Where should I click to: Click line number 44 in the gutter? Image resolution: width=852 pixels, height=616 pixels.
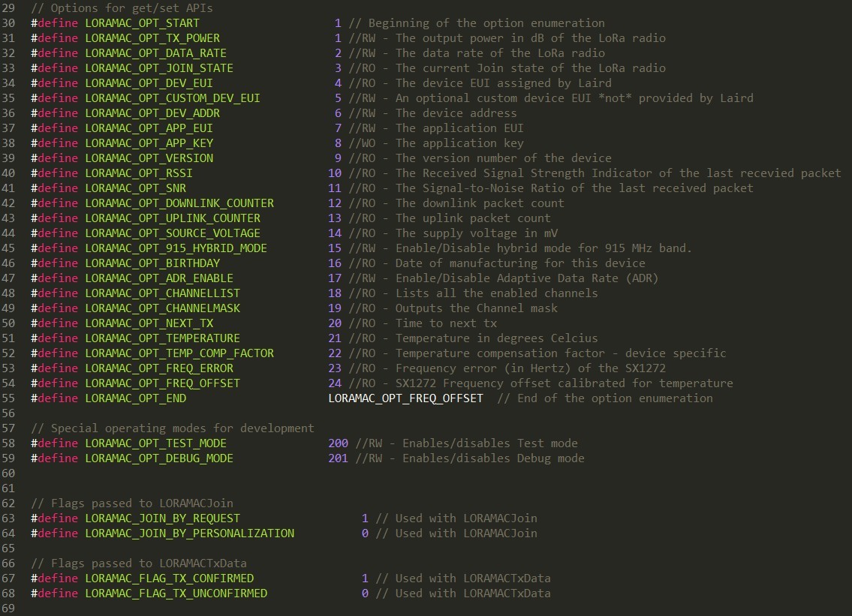pos(9,233)
